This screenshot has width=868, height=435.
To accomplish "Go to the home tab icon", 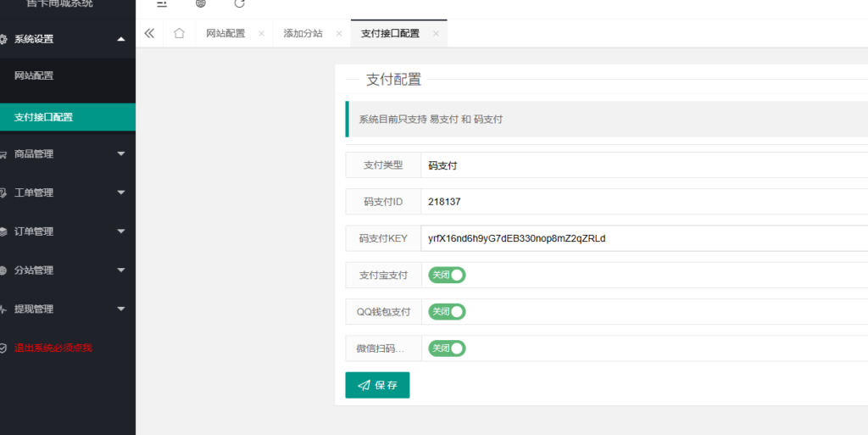I will pos(179,33).
